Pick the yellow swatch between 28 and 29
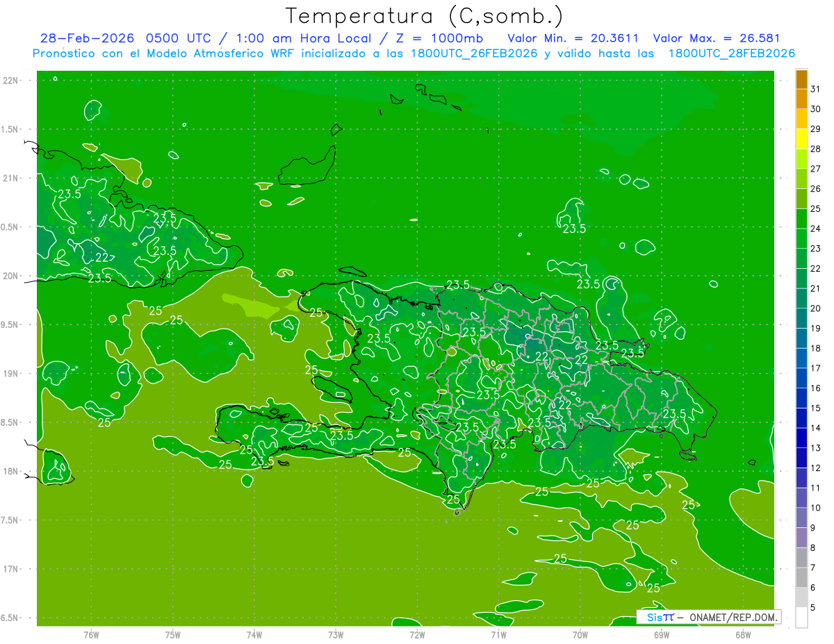834x644 pixels. (801, 139)
